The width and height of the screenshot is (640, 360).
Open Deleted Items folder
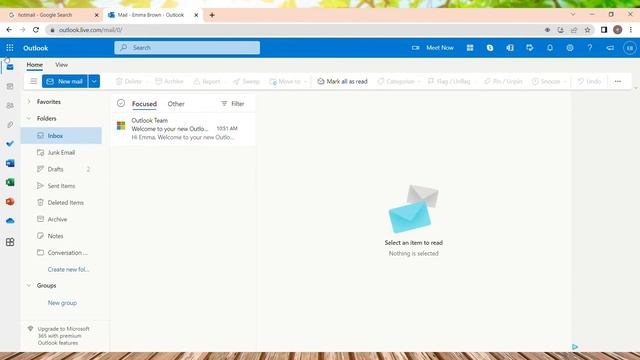click(61, 202)
